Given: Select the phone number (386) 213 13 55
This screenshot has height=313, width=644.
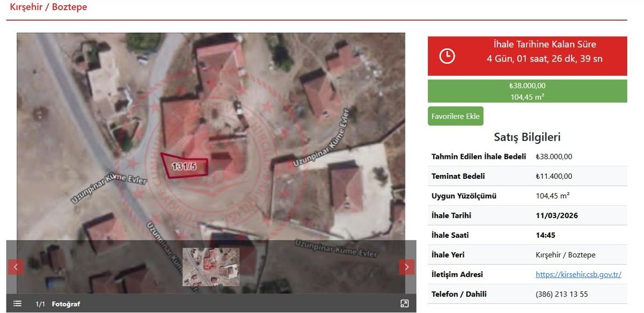Looking at the screenshot, I should coord(561,294).
